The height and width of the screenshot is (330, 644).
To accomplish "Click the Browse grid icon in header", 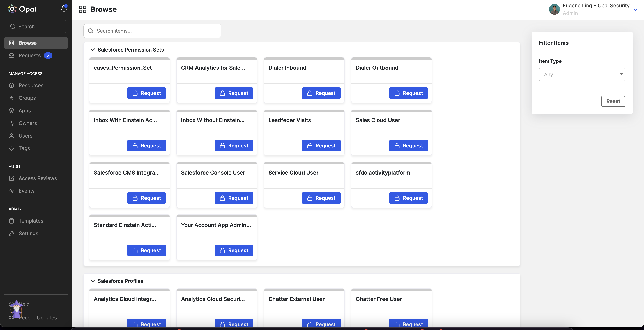I will click(82, 9).
